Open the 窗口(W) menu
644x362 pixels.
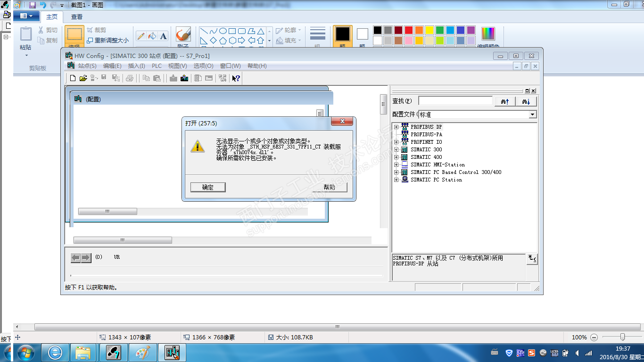(x=230, y=66)
